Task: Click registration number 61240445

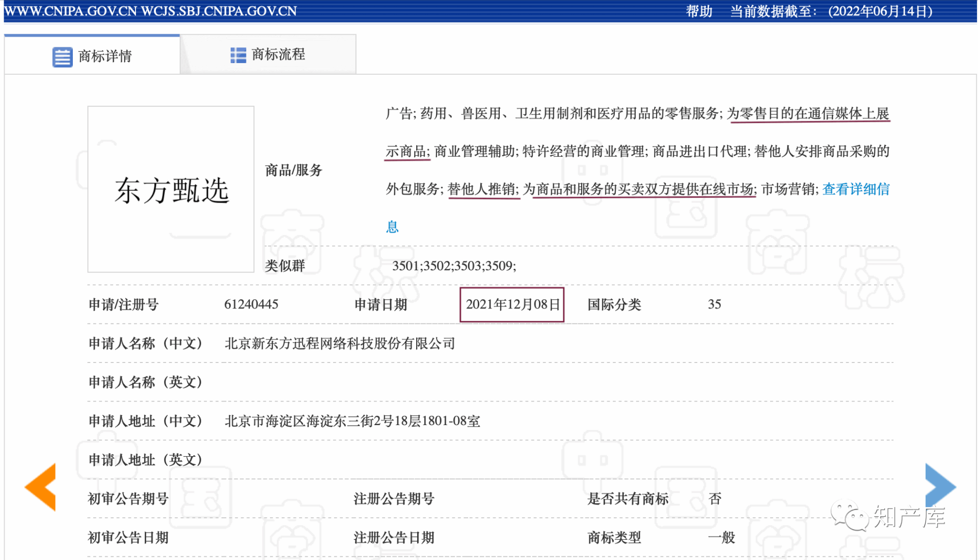Action: [x=251, y=304]
